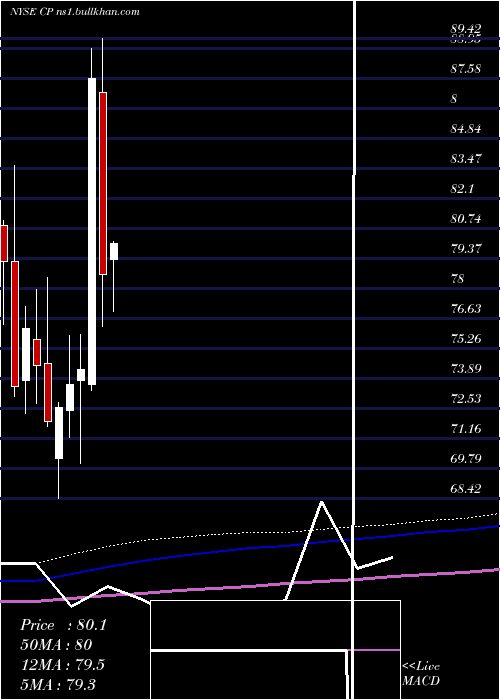This screenshot has height=700, width=500.
Task: Click the 76.63 price axis label
Action: (x=466, y=308)
